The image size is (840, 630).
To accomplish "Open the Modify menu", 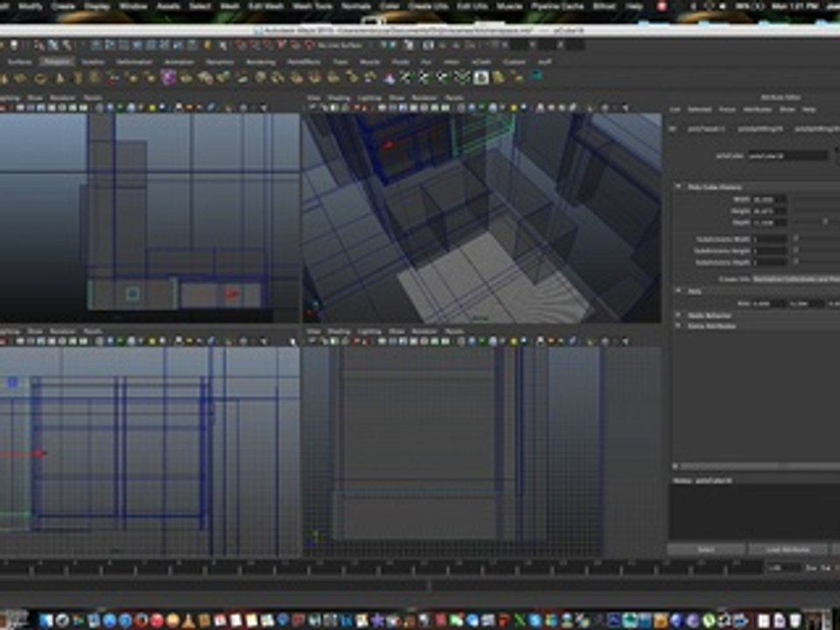I will click(x=30, y=6).
